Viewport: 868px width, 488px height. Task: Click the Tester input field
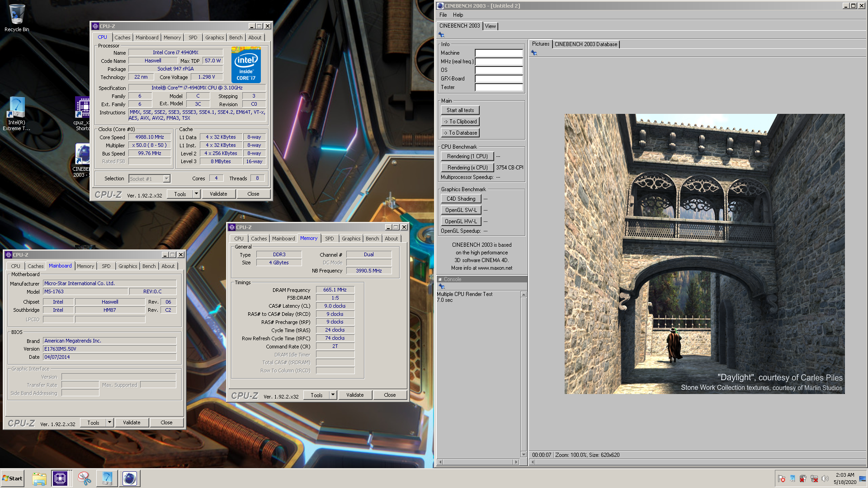pyautogui.click(x=499, y=87)
